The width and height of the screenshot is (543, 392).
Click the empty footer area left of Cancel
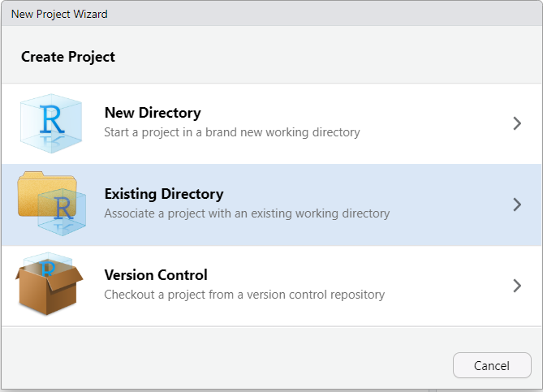227,365
